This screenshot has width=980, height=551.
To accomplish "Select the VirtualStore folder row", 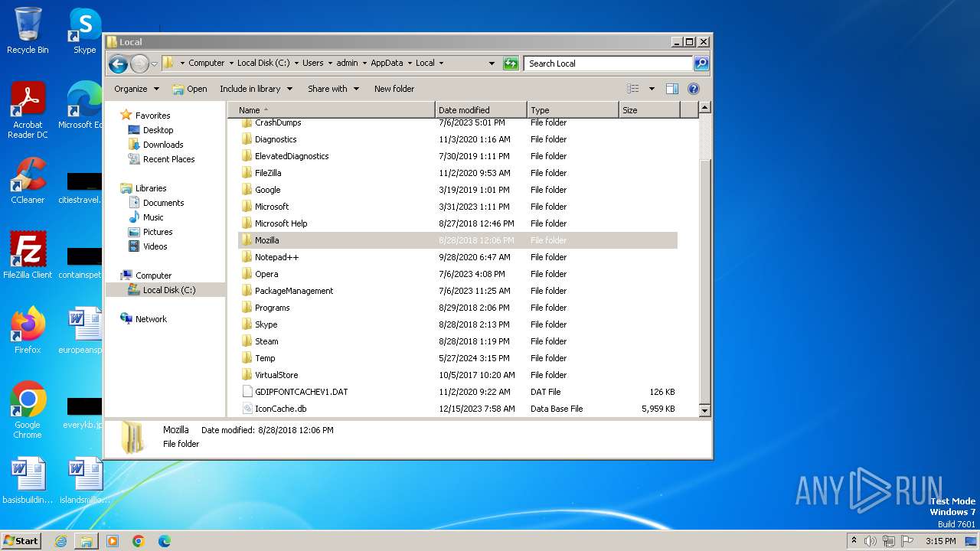I will point(458,375).
